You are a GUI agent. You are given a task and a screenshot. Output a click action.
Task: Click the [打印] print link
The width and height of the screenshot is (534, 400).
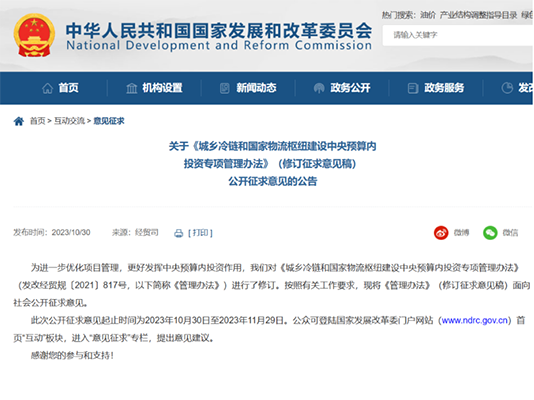tap(200, 233)
